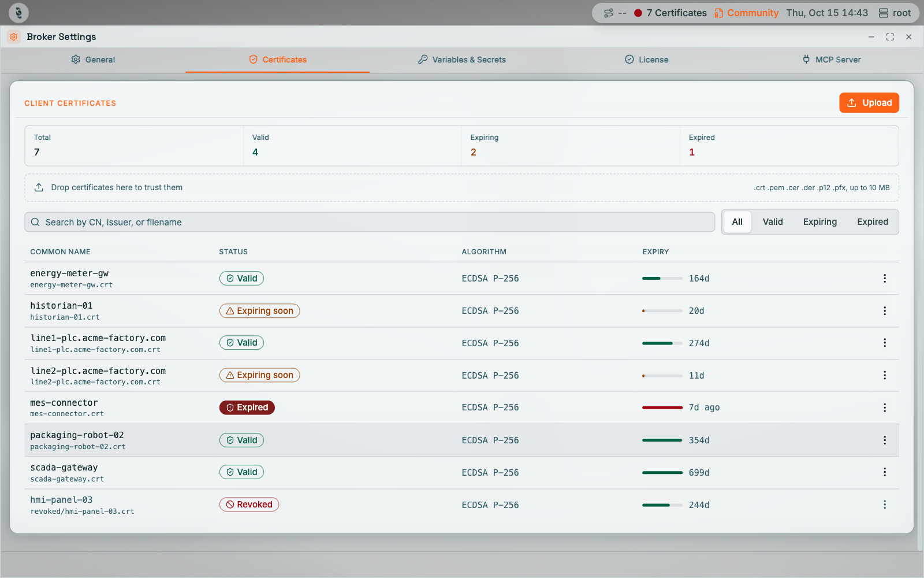Viewport: 924px width, 578px height.
Task: Filter list to Valid certificates
Action: point(773,222)
